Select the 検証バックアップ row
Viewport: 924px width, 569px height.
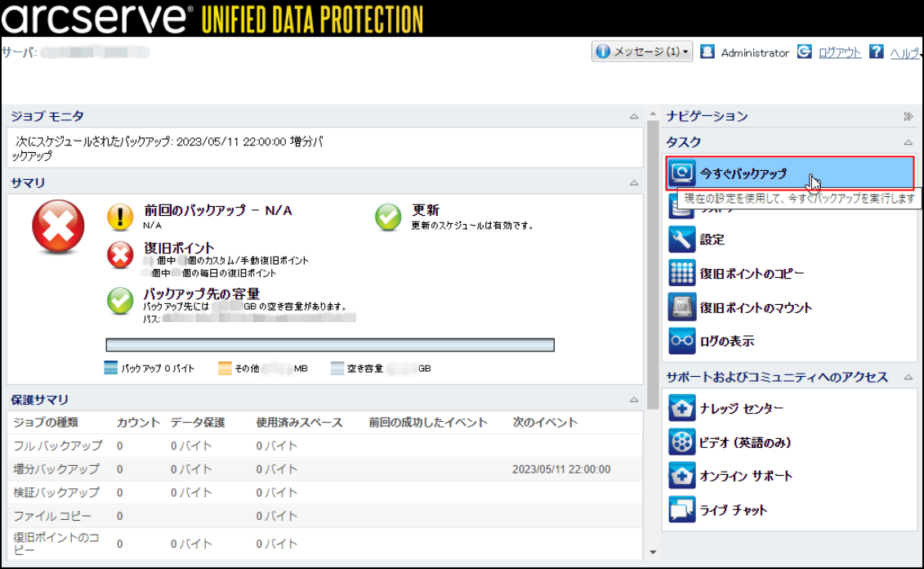pos(324,492)
